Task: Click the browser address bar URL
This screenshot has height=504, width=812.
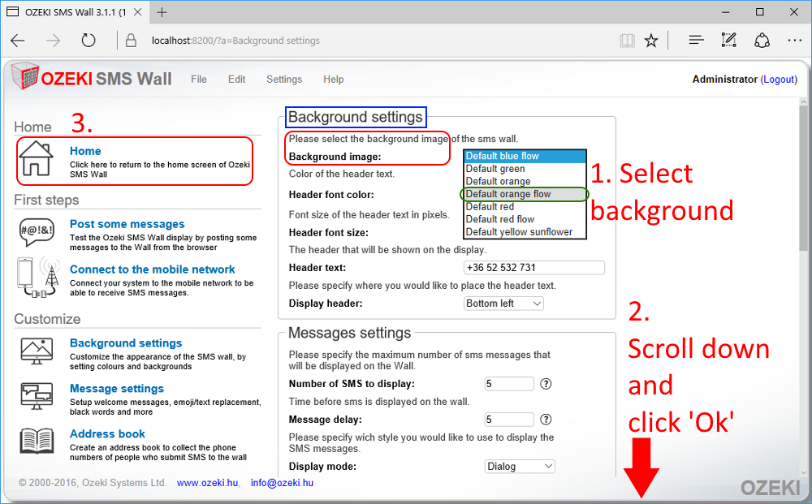Action: (235, 41)
